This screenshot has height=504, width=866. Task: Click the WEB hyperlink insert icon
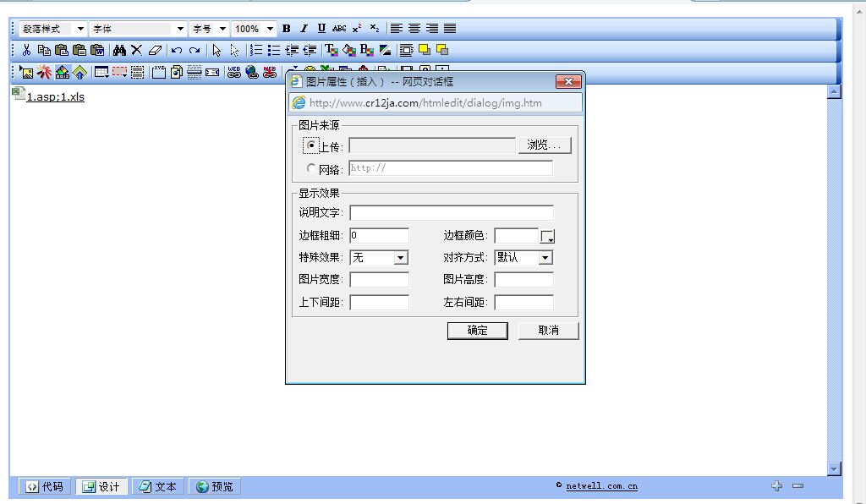(x=234, y=72)
